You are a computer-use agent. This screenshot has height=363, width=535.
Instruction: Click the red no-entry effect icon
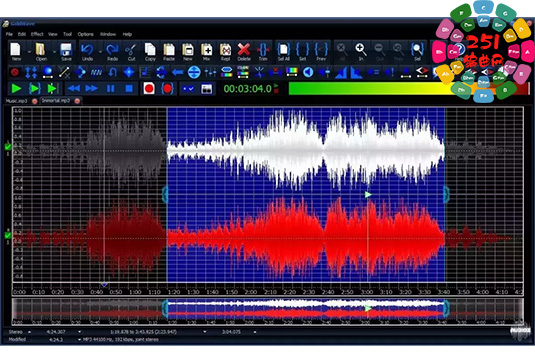15,72
